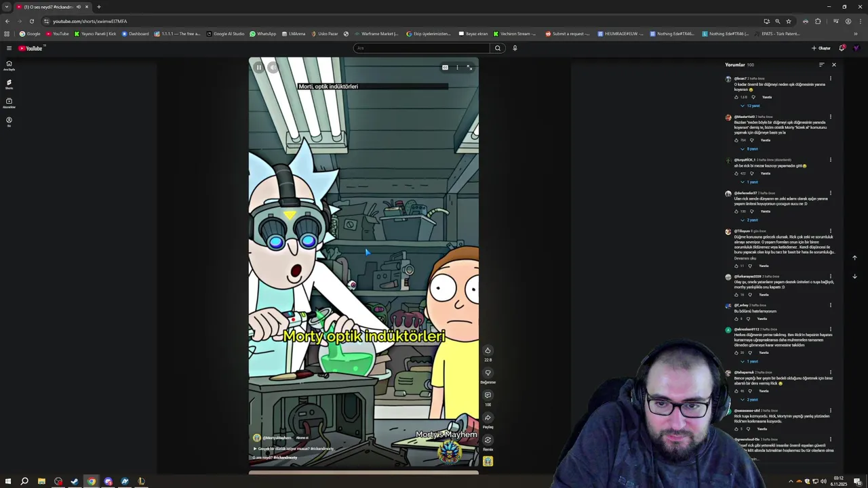
Task: Open options for the @MasterVat0 comment
Action: (830, 117)
